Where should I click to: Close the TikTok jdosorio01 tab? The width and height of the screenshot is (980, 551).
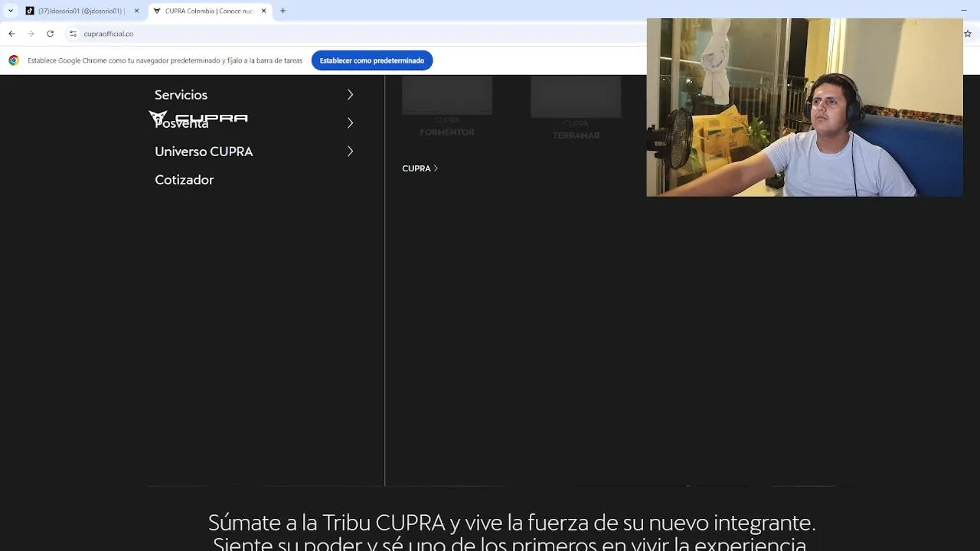(136, 11)
